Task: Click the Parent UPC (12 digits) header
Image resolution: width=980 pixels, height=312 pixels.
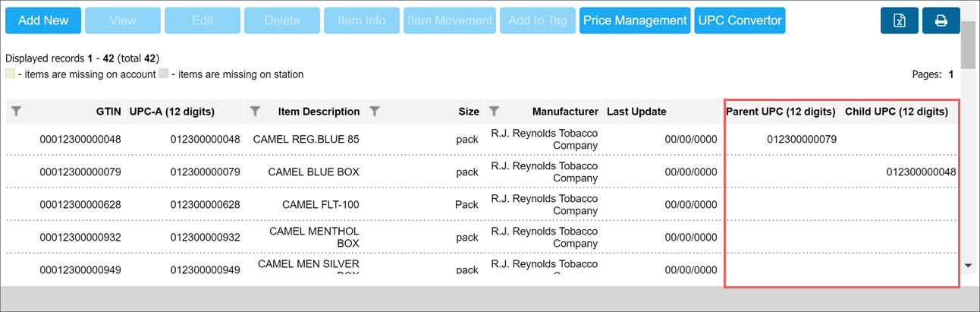Action: pos(781,112)
